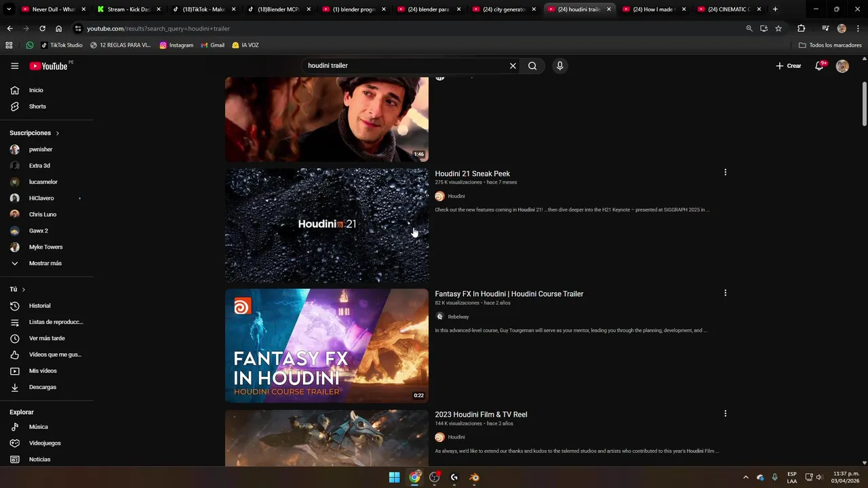
Task: Open the tab search dropdown arrow
Action: (x=8, y=9)
